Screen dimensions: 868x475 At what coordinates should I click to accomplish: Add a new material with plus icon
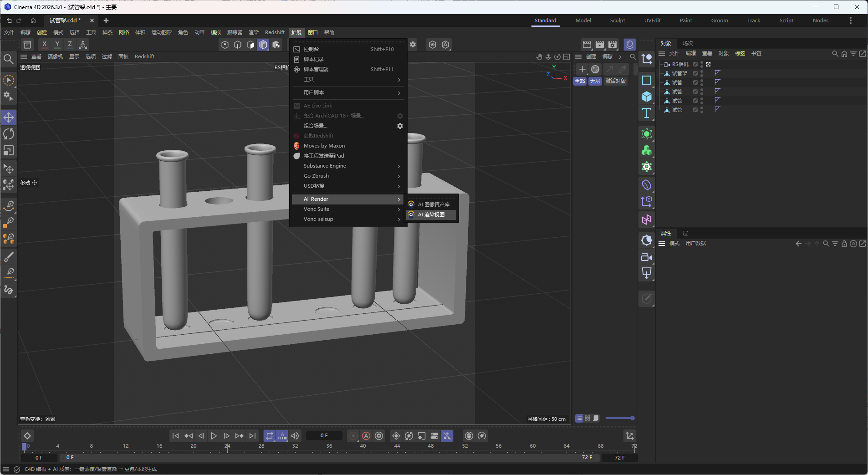[x=582, y=69]
